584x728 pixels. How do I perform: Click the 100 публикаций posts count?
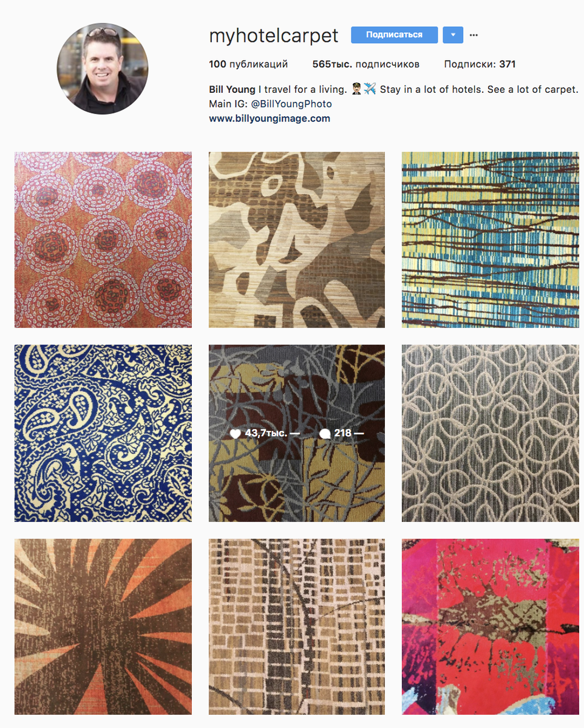point(248,64)
